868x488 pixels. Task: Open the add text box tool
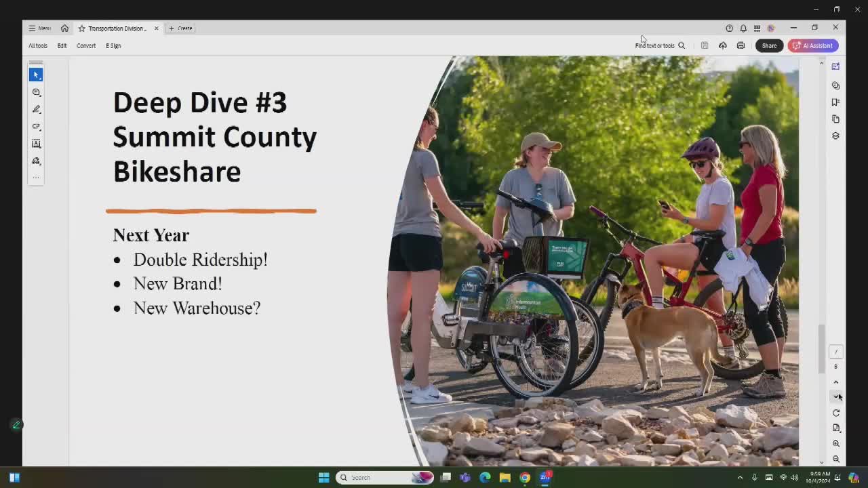36,144
